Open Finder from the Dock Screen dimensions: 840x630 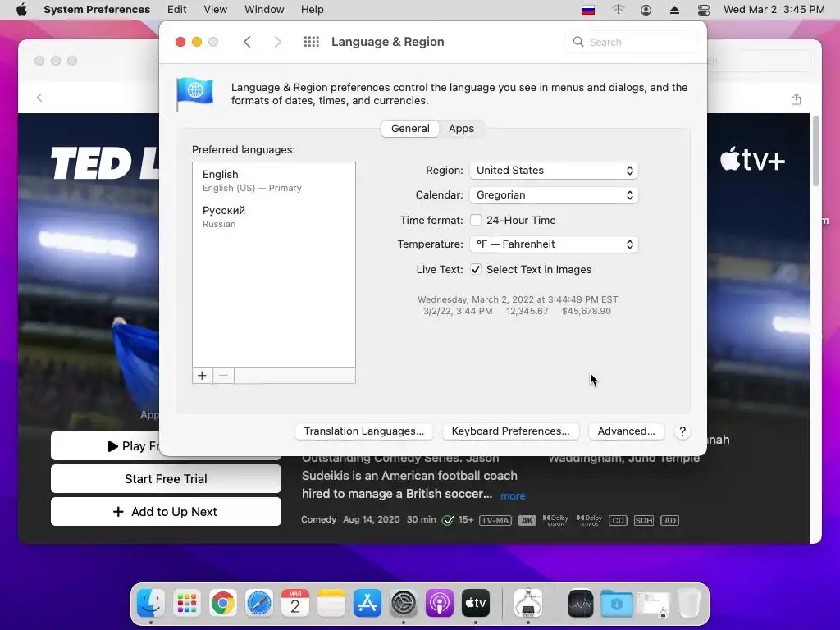click(x=151, y=604)
